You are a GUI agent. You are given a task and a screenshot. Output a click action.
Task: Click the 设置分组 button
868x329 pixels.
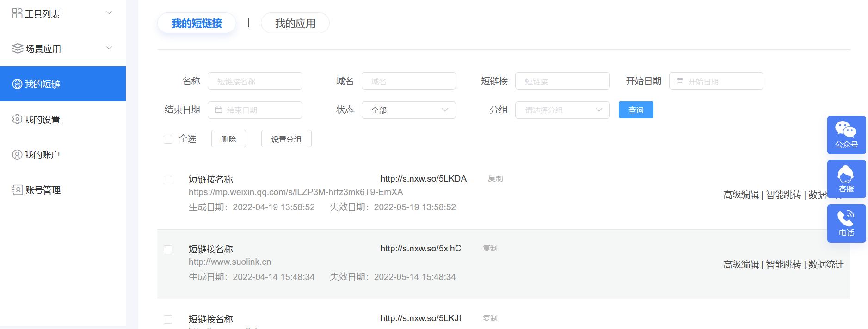click(286, 139)
